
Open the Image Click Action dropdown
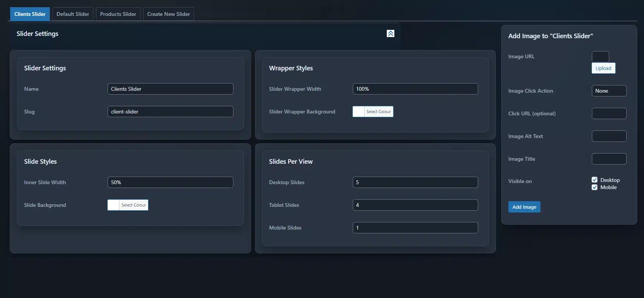point(608,91)
